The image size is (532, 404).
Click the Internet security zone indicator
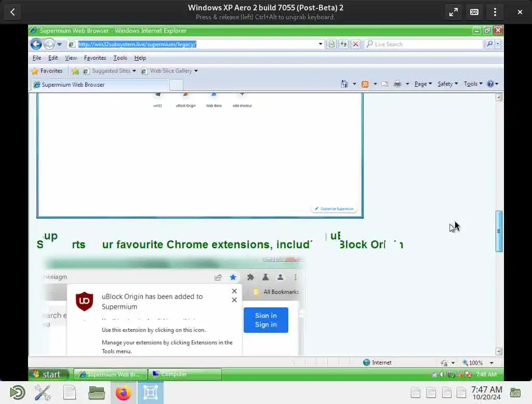pyautogui.click(x=377, y=362)
